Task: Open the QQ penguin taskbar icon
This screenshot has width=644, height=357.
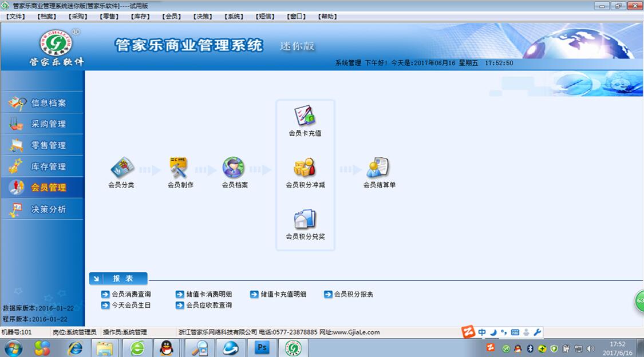Action: click(167, 348)
